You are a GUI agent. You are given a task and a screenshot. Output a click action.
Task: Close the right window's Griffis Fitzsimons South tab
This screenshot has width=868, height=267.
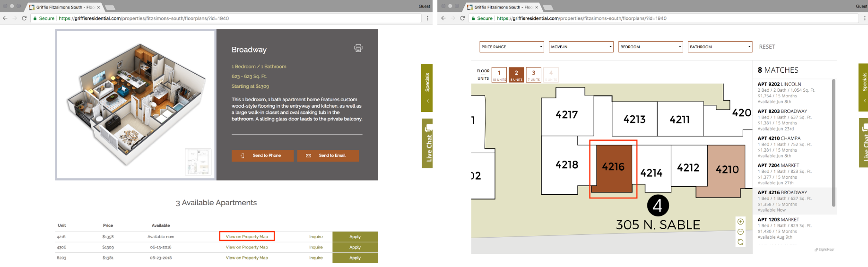537,7
